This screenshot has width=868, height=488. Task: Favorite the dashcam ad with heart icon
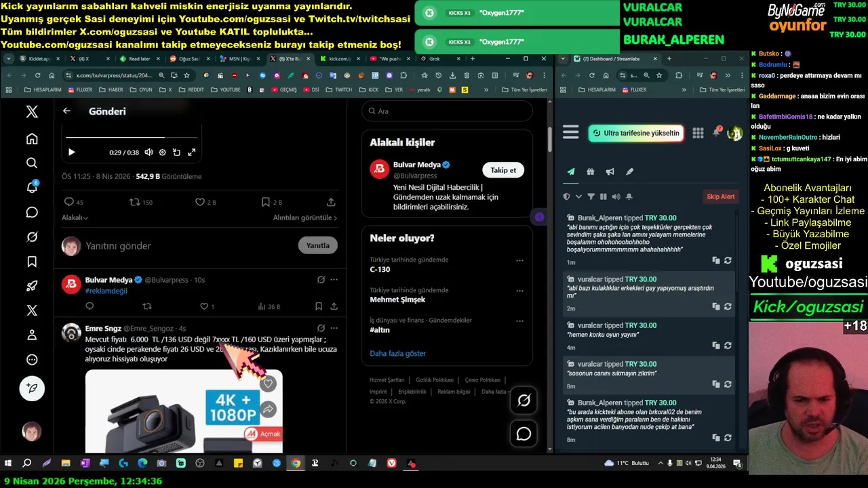coord(268,384)
